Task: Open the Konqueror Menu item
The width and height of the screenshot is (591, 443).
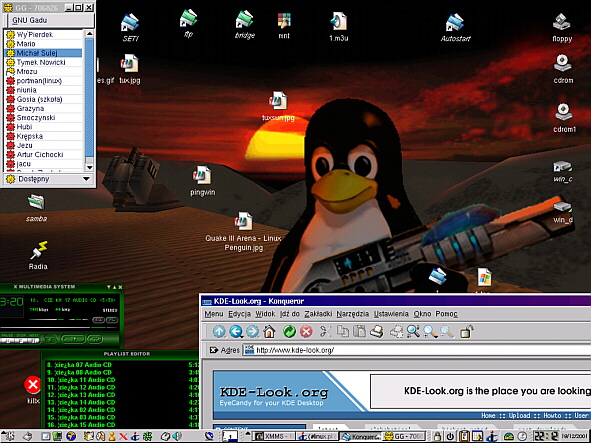Action: pos(214,314)
